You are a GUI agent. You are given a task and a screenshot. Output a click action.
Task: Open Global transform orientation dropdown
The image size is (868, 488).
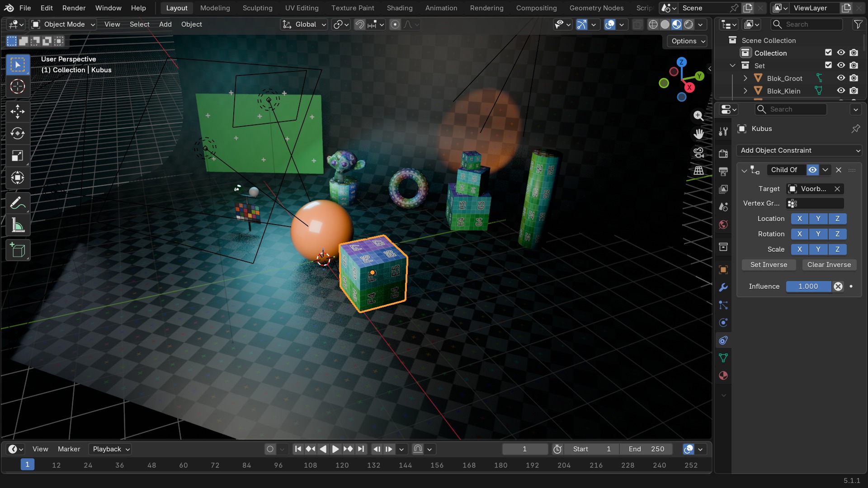click(x=304, y=24)
